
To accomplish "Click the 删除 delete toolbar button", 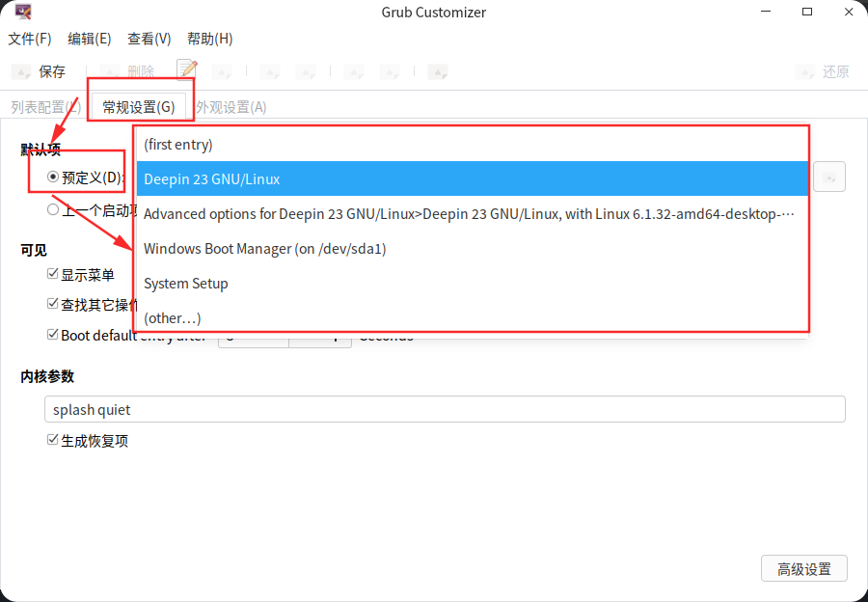I will [127, 71].
